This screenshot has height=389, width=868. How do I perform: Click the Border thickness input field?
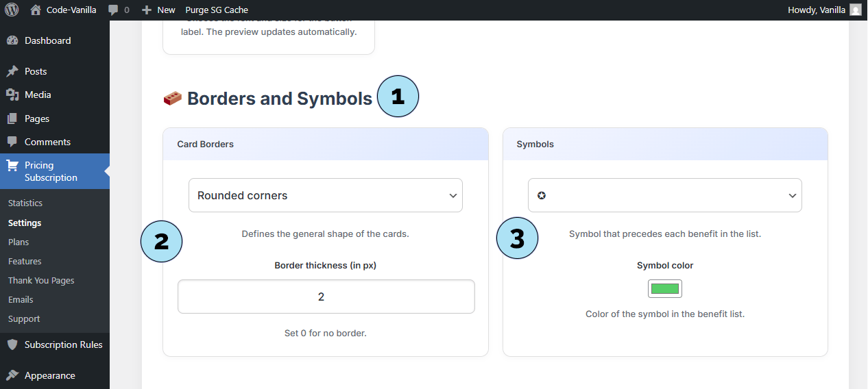coord(326,297)
